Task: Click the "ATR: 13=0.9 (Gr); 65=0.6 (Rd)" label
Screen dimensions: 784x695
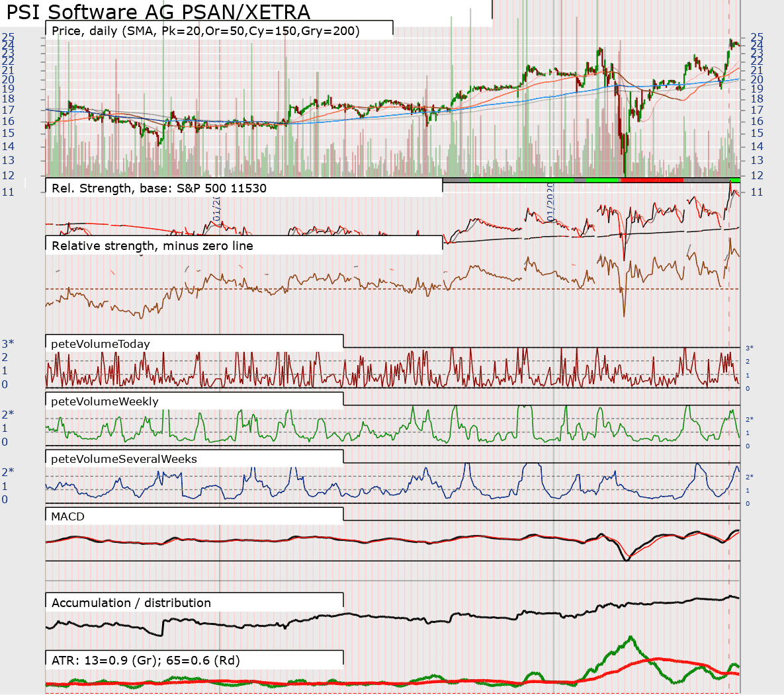Action: pos(146,661)
